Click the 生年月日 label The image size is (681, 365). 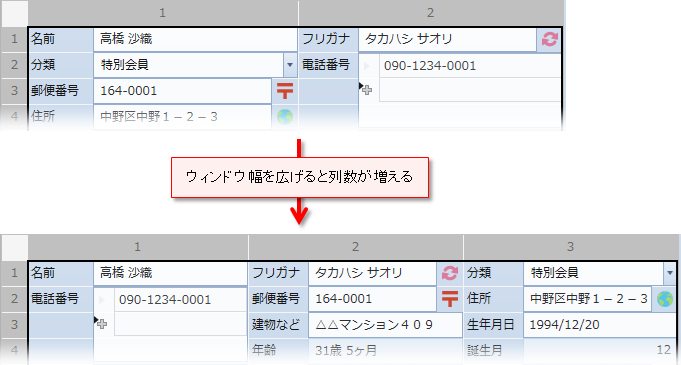coord(491,324)
